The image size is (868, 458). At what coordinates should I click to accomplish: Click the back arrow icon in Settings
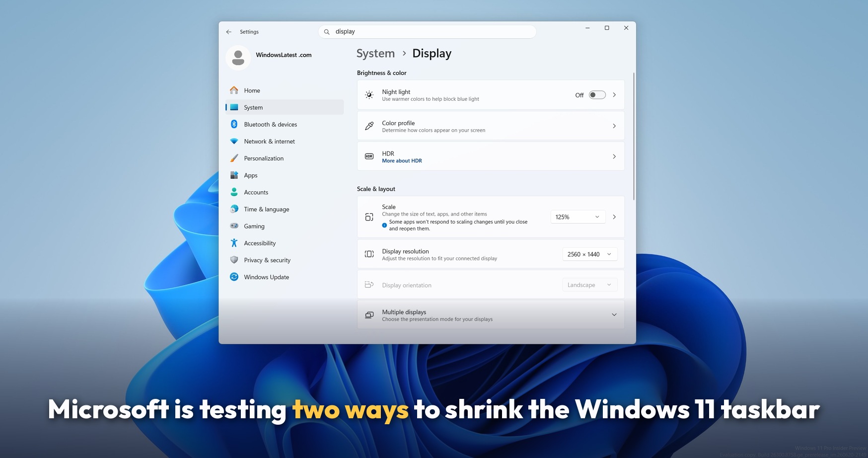(x=229, y=32)
